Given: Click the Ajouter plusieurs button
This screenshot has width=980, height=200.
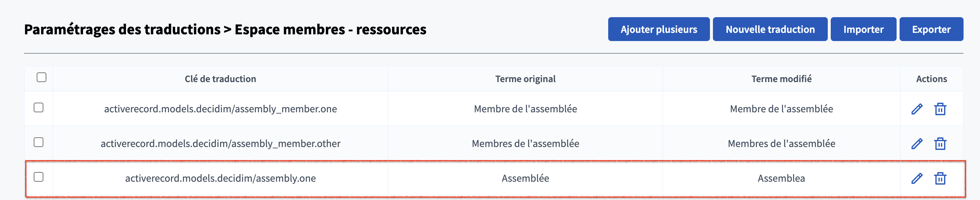Looking at the screenshot, I should tap(659, 29).
